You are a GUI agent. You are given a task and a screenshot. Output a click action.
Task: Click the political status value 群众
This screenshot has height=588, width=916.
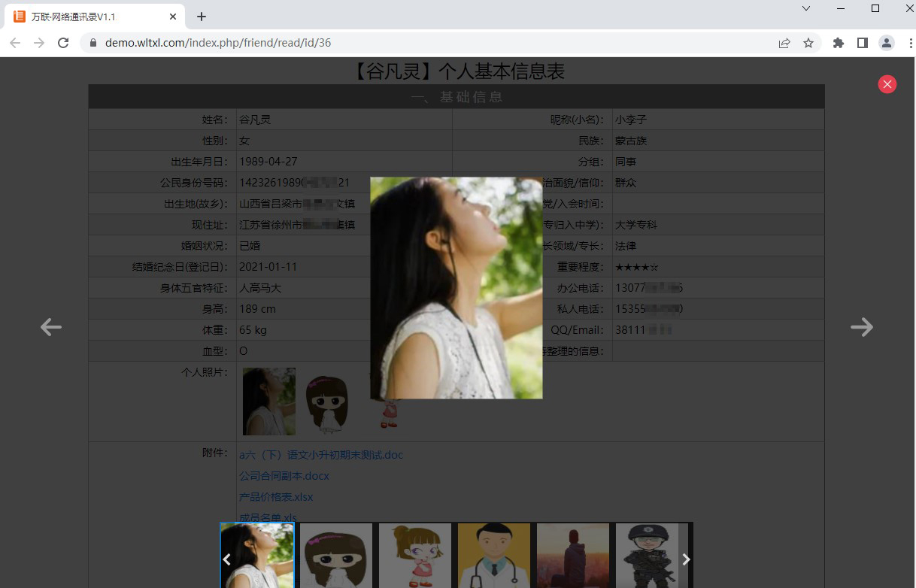pyautogui.click(x=626, y=183)
